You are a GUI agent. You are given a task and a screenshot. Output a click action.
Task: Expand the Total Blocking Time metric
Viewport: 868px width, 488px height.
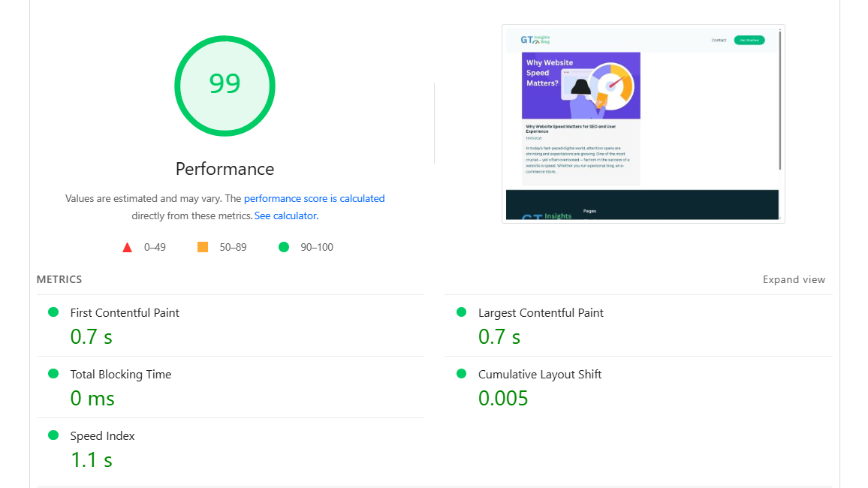tap(231, 387)
